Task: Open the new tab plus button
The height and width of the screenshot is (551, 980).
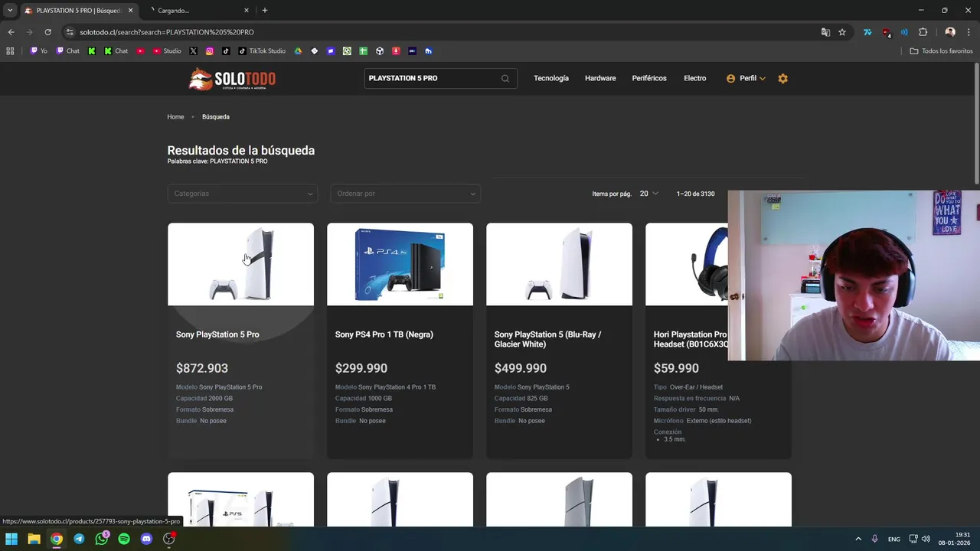Action: click(265, 11)
